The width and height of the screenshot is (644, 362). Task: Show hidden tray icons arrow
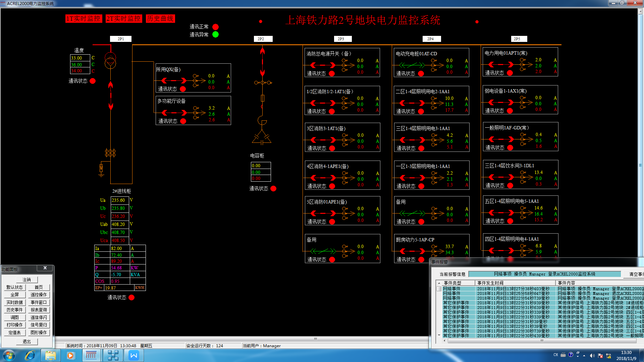point(584,355)
